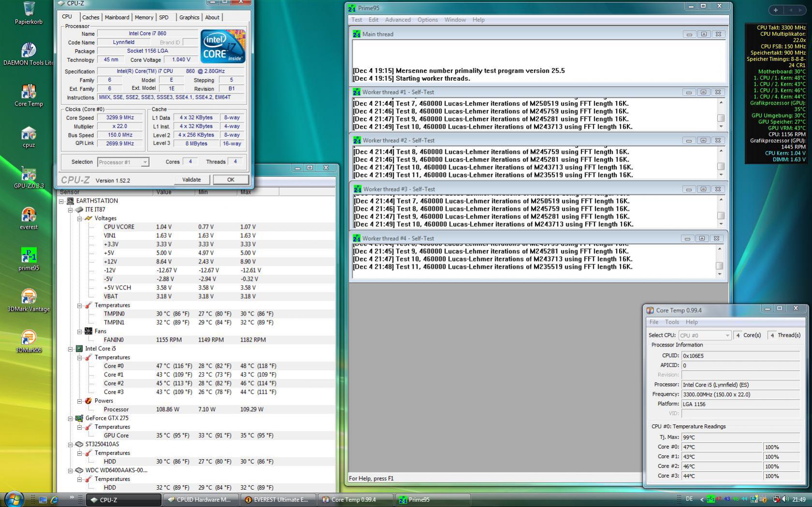
Task: Click Worker thread #4 scrollbar thumb
Action: (x=720, y=266)
